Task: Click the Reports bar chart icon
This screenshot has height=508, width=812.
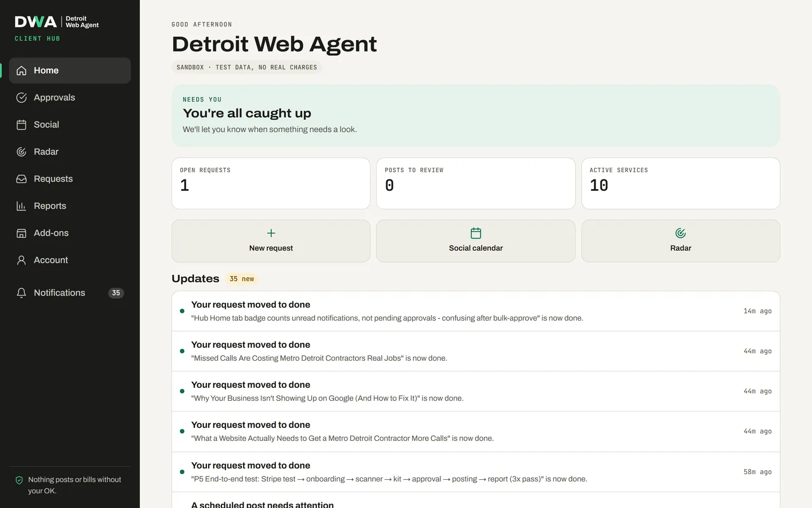Action: (x=21, y=206)
